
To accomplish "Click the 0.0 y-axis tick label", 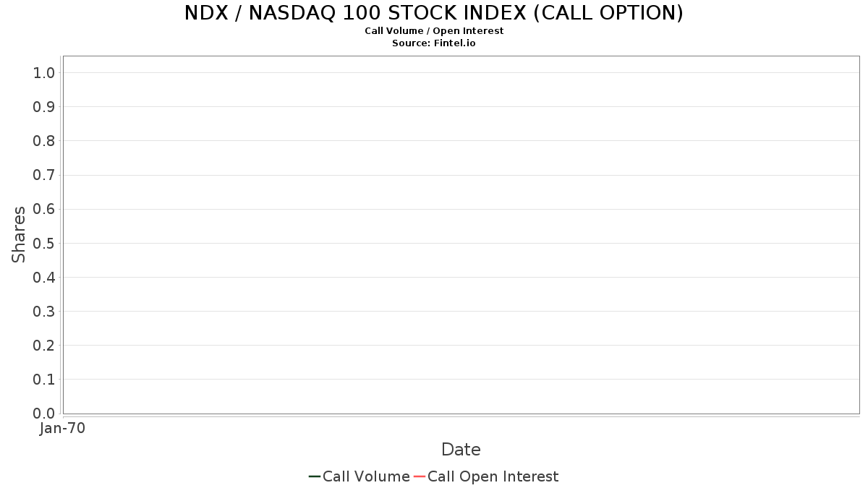I will click(44, 414).
